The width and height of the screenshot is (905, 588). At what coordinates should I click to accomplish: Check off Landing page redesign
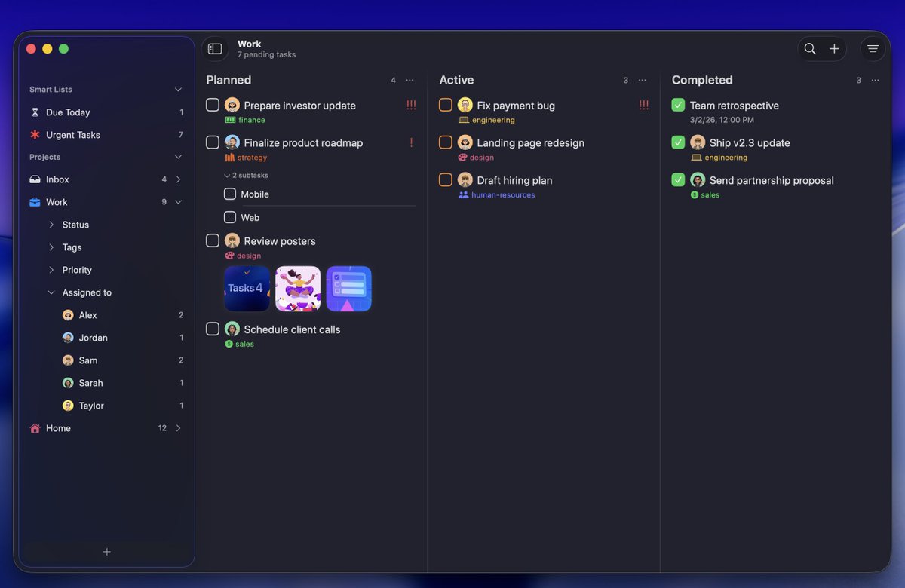446,142
